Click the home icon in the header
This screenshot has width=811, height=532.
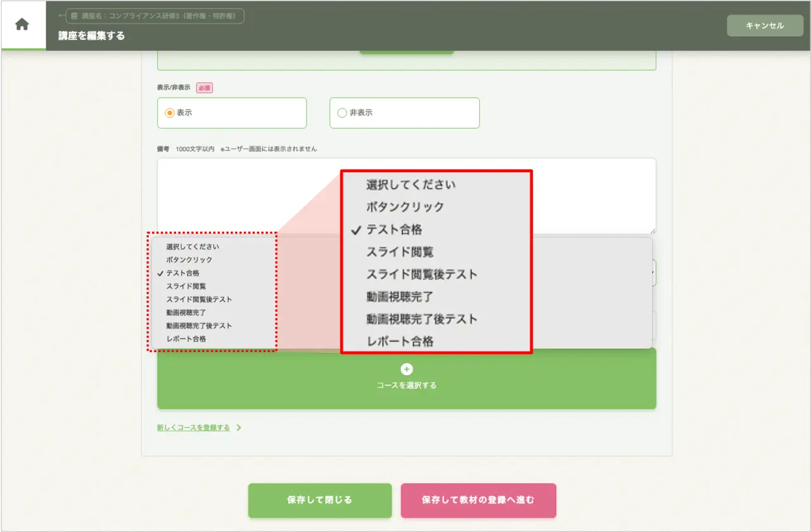(22, 25)
